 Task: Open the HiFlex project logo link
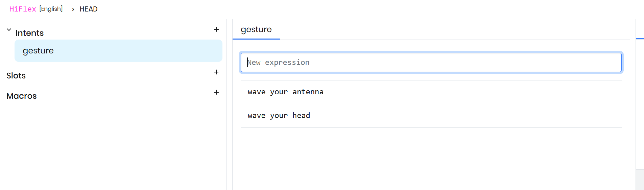23,9
